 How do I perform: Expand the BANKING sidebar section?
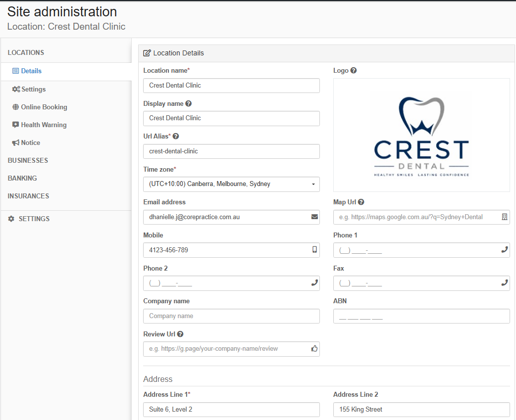coord(22,178)
